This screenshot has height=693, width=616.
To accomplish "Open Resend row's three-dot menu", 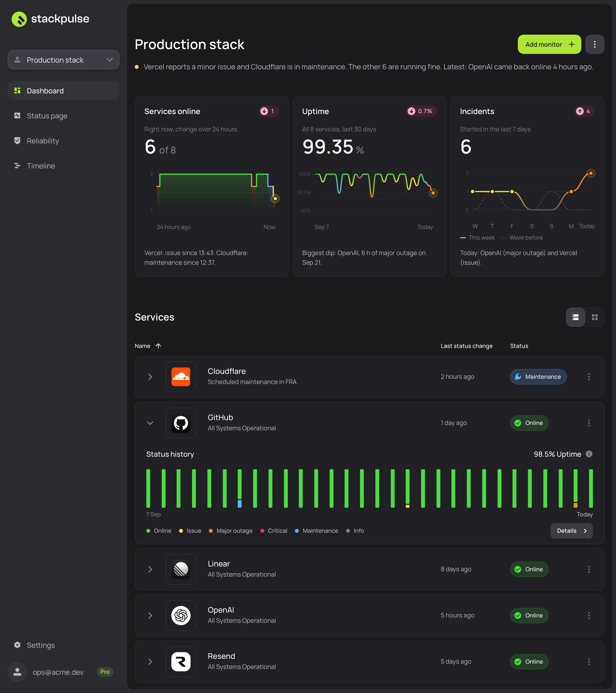I will (x=589, y=661).
